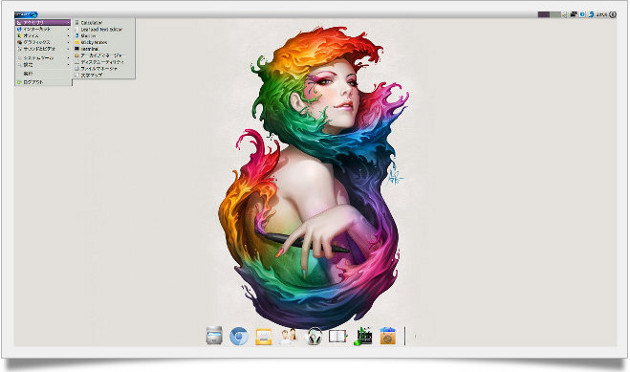Expand the グラフィックス menu category
630x372 pixels.
coord(43,42)
